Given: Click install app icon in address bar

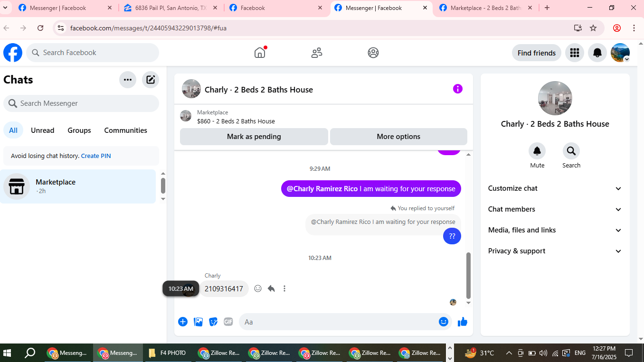Looking at the screenshot, I should click(578, 28).
